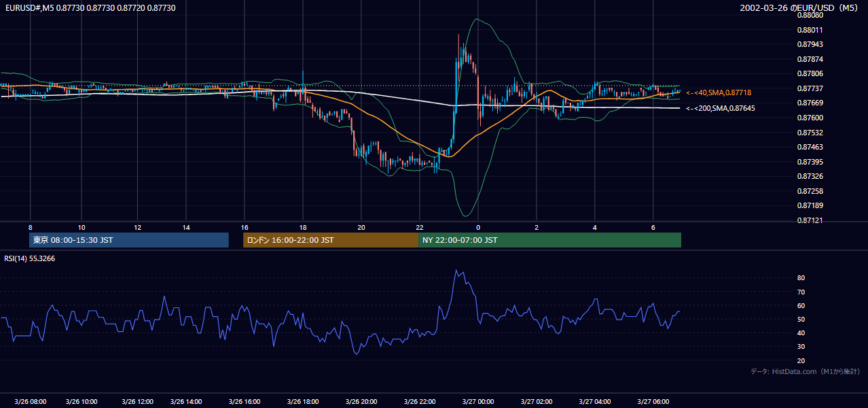Click price axis label 0.87258
868x408 pixels.
click(810, 191)
